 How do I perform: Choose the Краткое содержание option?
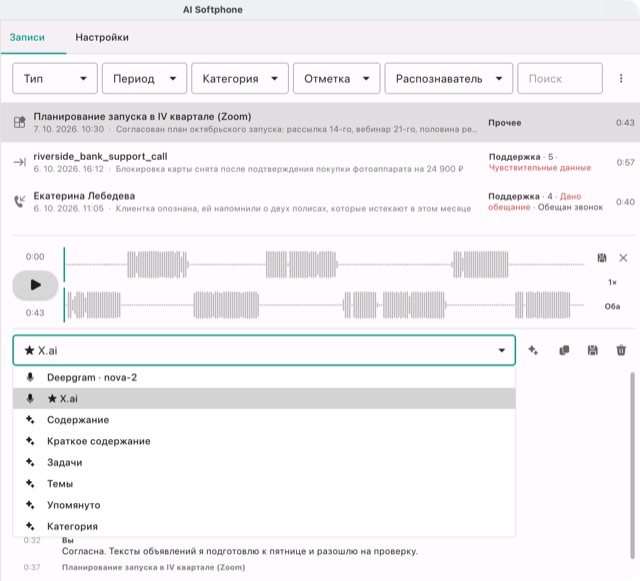coord(264,441)
